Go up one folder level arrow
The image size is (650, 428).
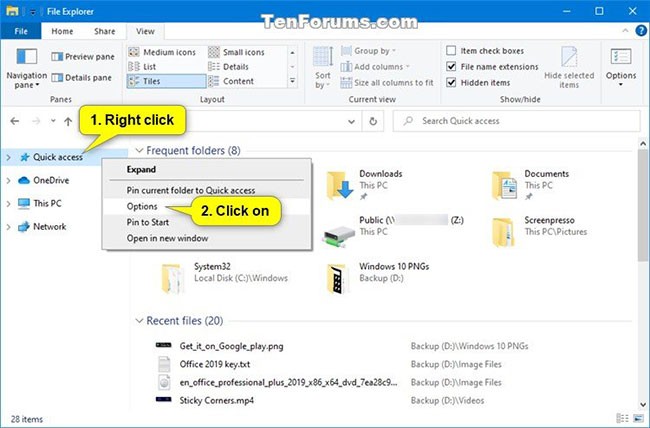click(68, 121)
